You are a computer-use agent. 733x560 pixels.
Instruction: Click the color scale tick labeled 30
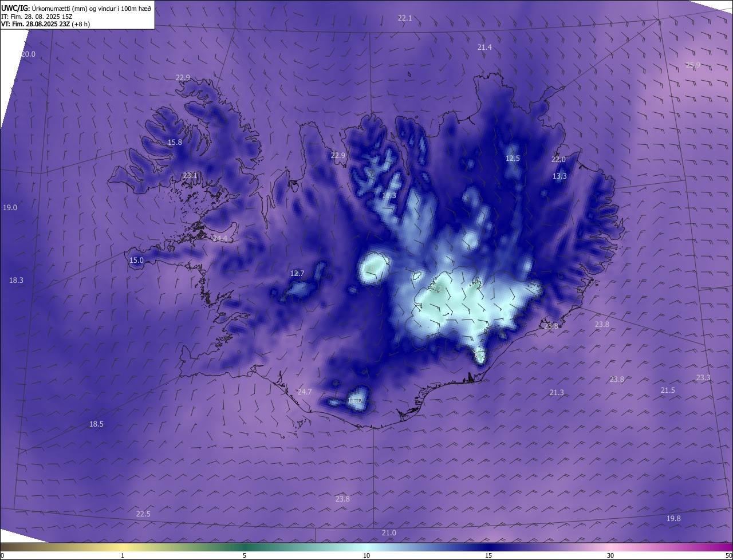[x=610, y=555]
